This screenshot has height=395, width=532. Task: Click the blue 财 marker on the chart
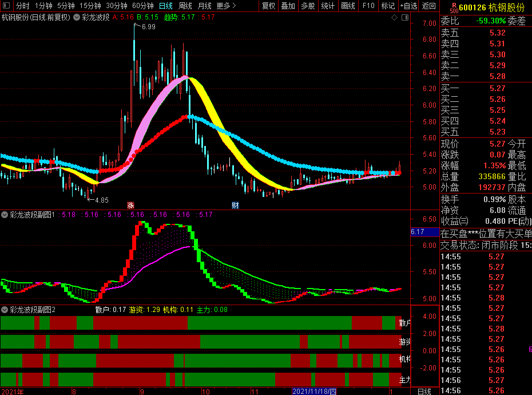[x=235, y=204]
